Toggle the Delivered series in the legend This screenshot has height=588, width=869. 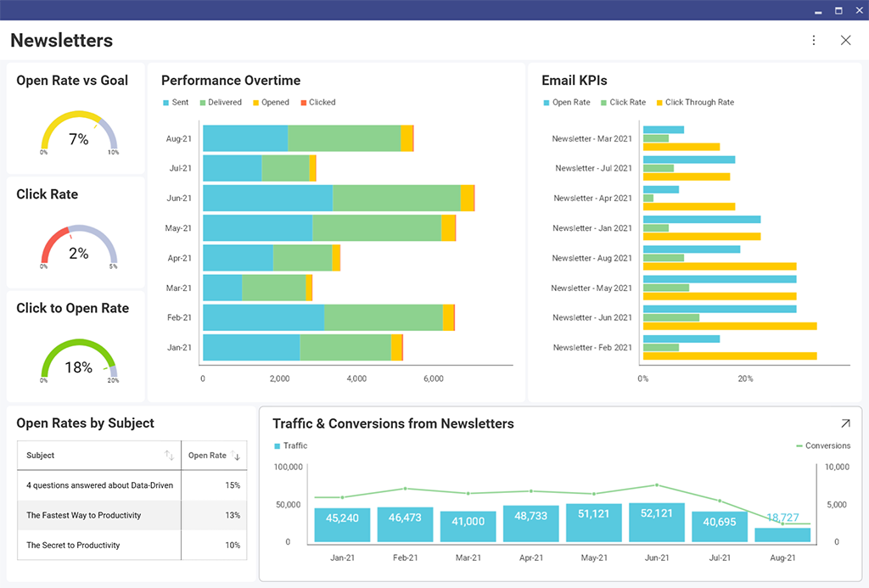221,103
